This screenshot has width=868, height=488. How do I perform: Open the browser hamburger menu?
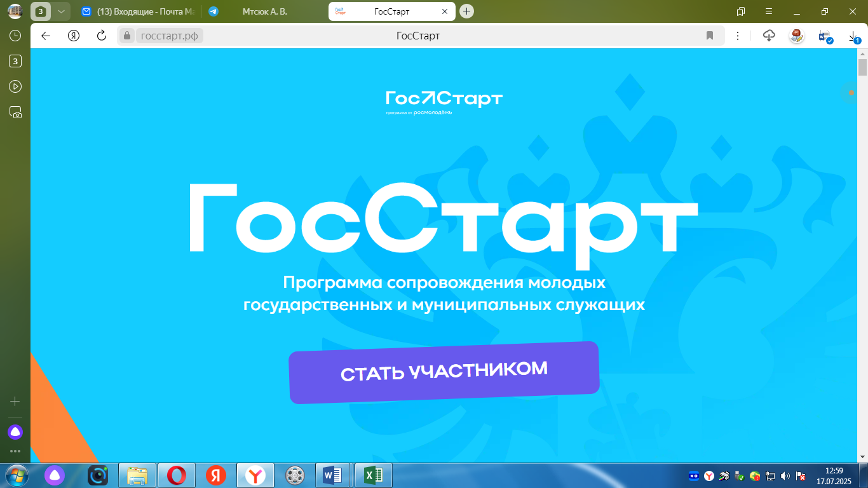pyautogui.click(x=769, y=11)
